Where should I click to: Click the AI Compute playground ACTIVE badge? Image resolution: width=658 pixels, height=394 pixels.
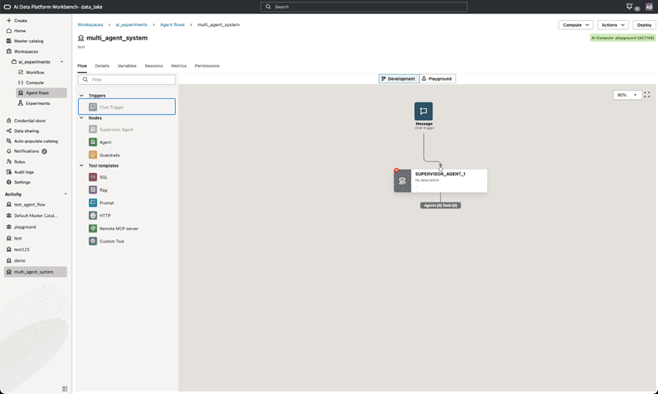pos(622,38)
